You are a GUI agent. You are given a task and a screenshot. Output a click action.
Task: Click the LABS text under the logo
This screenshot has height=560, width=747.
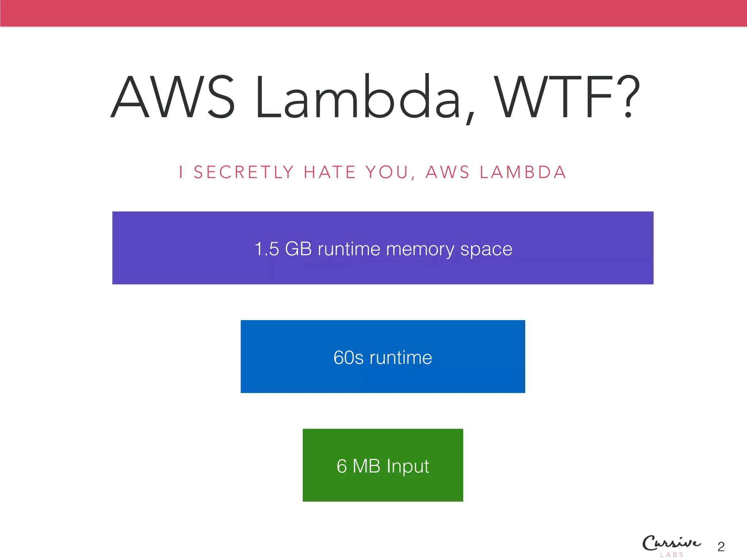pyautogui.click(x=672, y=555)
